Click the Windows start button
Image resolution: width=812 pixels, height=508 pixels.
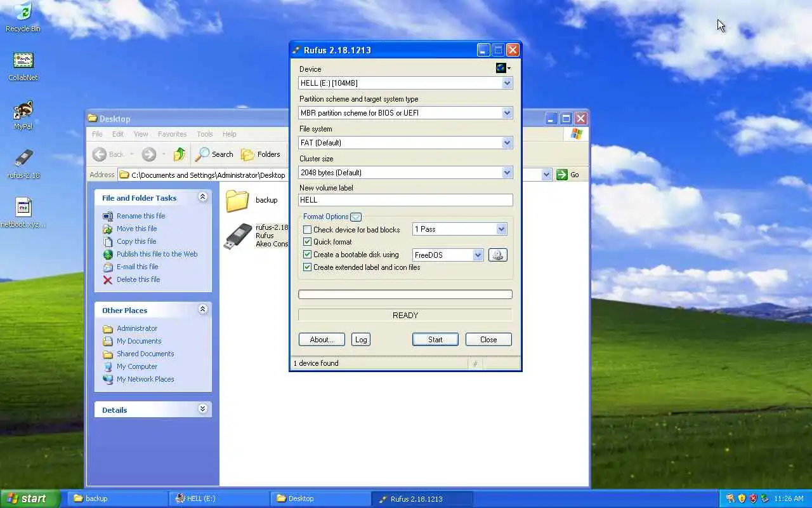(x=30, y=498)
